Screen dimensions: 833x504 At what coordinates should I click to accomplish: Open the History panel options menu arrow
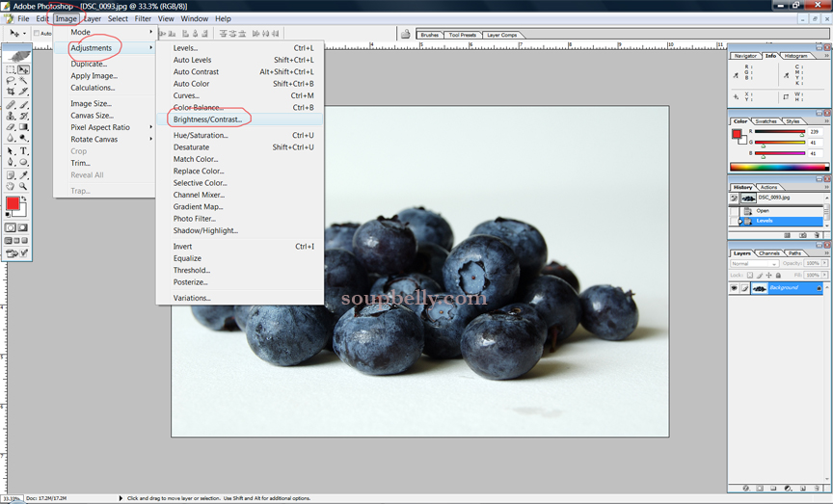click(826, 187)
